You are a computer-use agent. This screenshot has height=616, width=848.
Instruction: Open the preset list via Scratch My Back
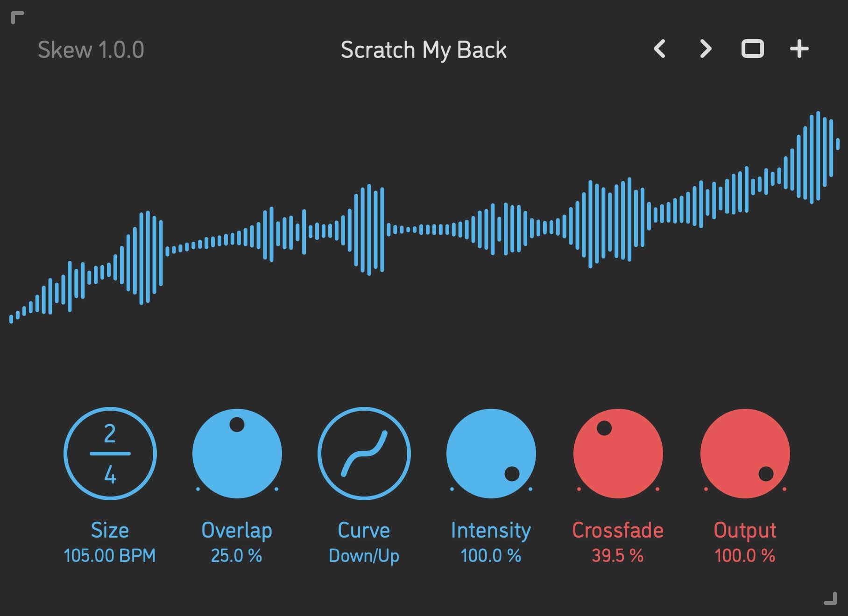point(423,49)
